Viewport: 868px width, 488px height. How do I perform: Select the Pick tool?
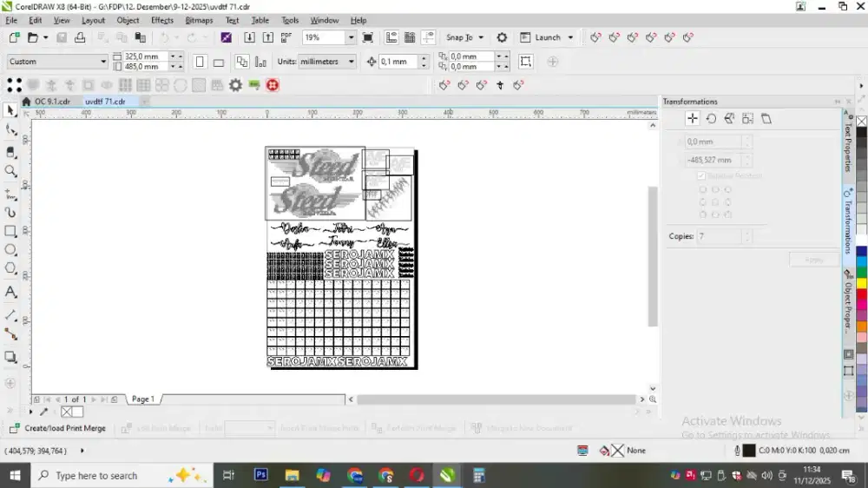(10, 110)
